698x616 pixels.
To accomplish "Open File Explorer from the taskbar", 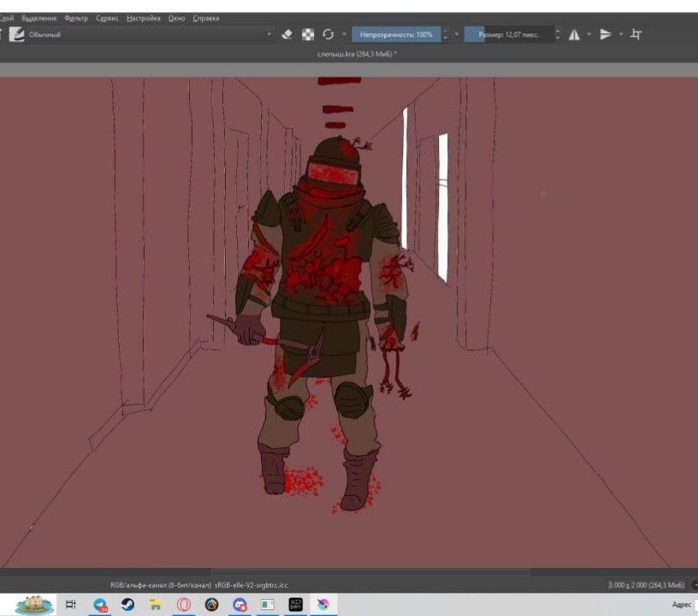I will click(156, 604).
